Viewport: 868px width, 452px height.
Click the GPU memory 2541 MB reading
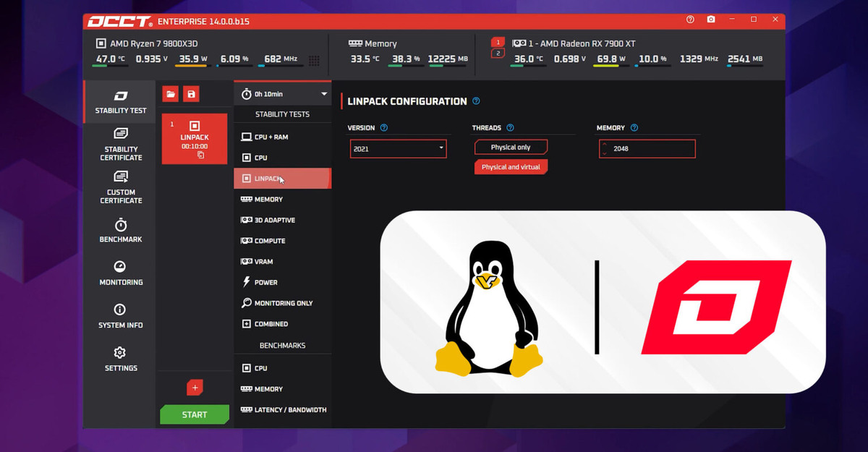(x=745, y=59)
